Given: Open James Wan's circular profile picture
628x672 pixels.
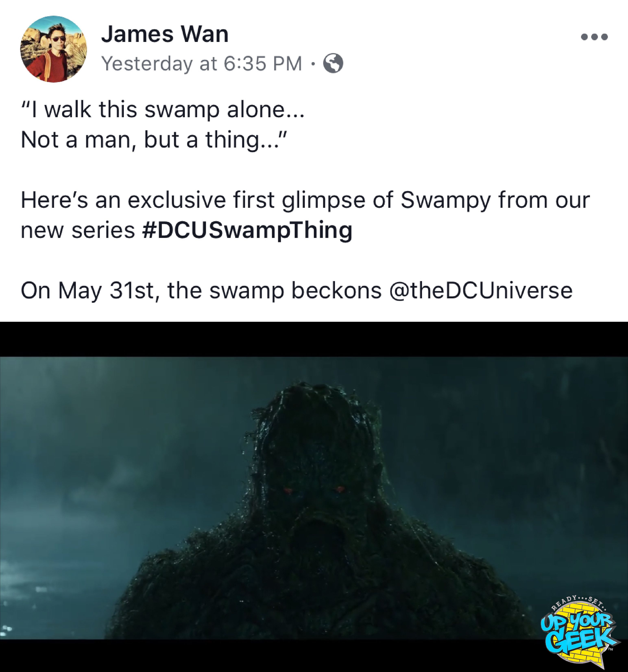Looking at the screenshot, I should (x=53, y=49).
